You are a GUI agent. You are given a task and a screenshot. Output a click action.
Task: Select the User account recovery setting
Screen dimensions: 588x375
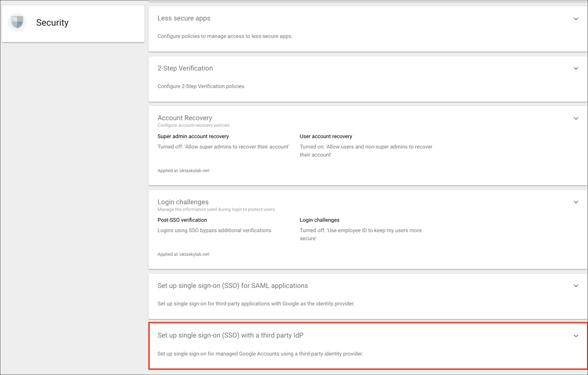[325, 136]
